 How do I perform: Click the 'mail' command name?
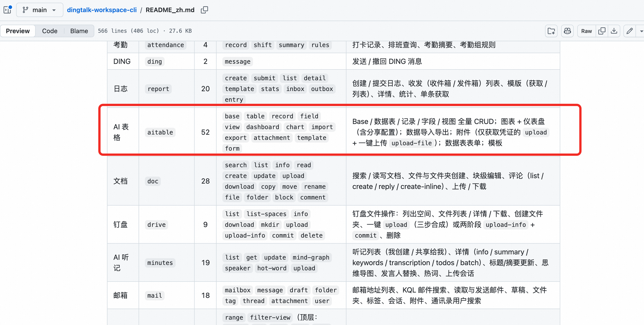tap(155, 296)
